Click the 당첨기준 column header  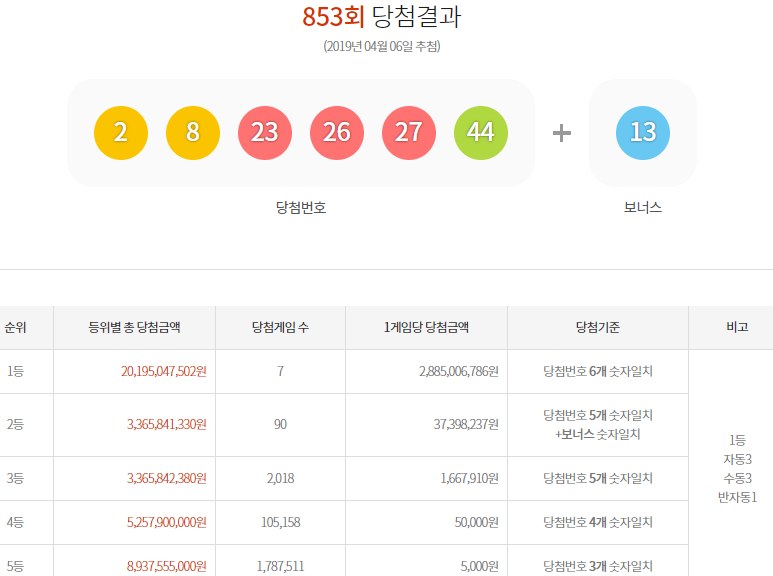tap(598, 327)
